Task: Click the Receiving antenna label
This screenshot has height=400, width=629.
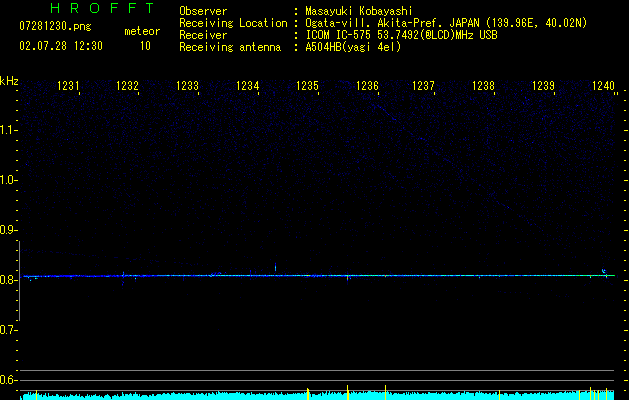Action: 230,47
